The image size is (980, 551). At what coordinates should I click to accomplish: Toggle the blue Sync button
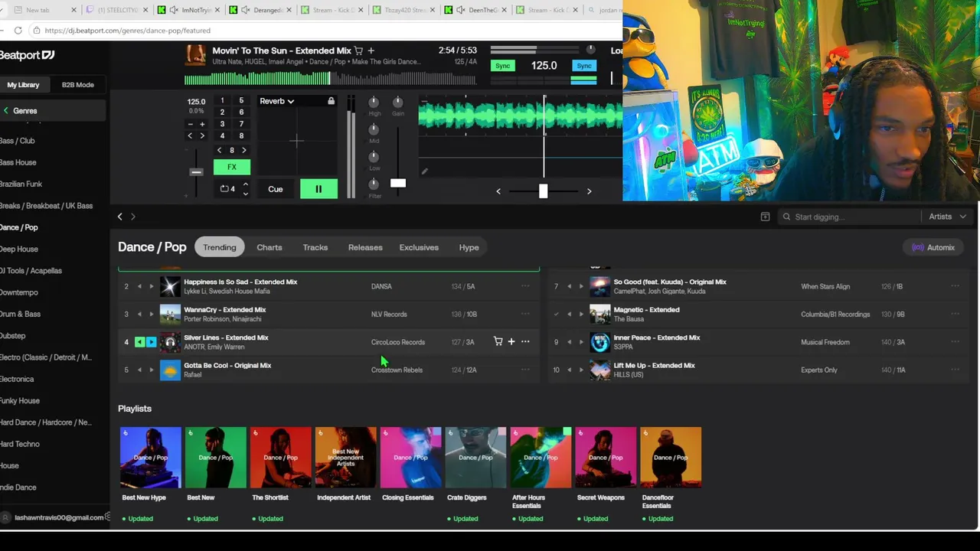(584, 66)
